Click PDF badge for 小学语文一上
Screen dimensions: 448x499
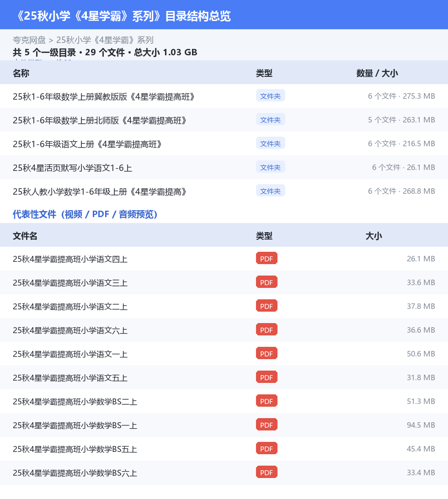[x=267, y=354]
